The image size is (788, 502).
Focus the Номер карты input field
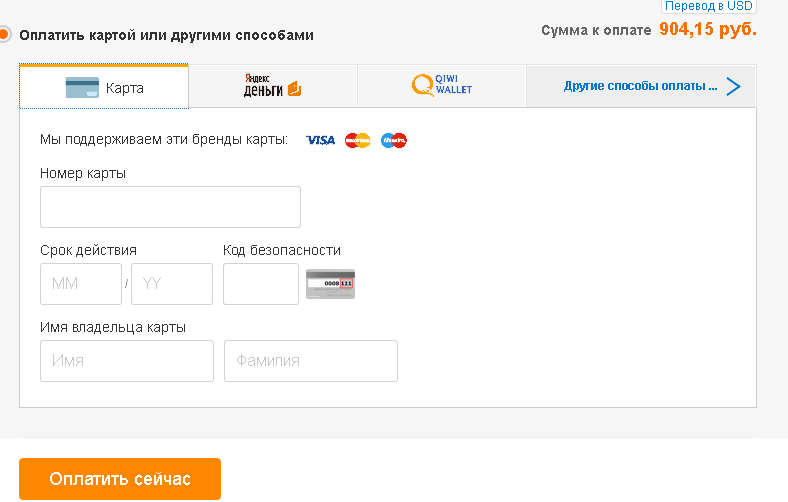click(x=170, y=207)
